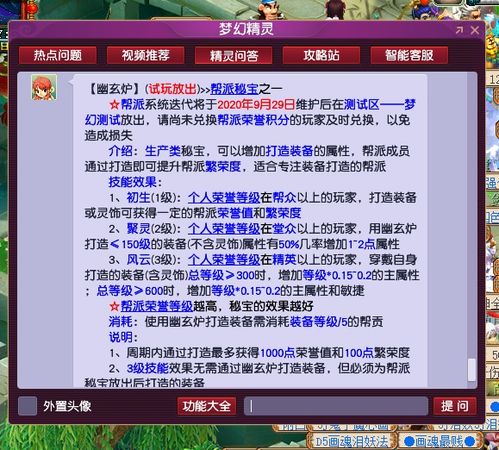Click the 2020年9月29日 date text

click(256, 105)
